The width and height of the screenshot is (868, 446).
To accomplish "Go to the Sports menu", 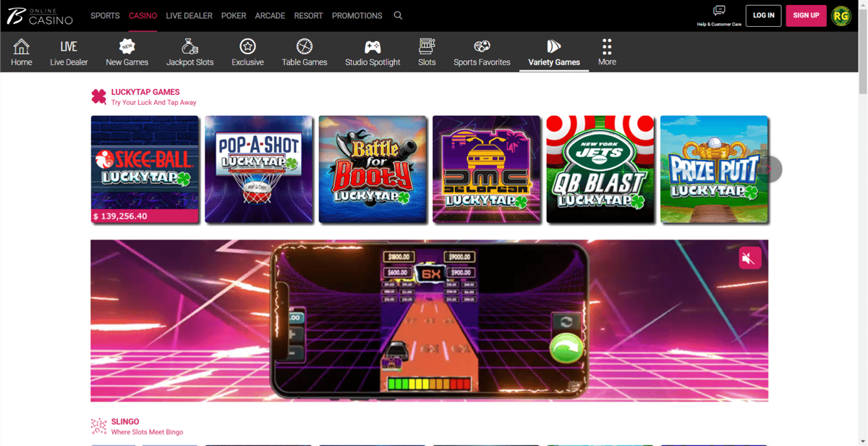I will point(105,15).
